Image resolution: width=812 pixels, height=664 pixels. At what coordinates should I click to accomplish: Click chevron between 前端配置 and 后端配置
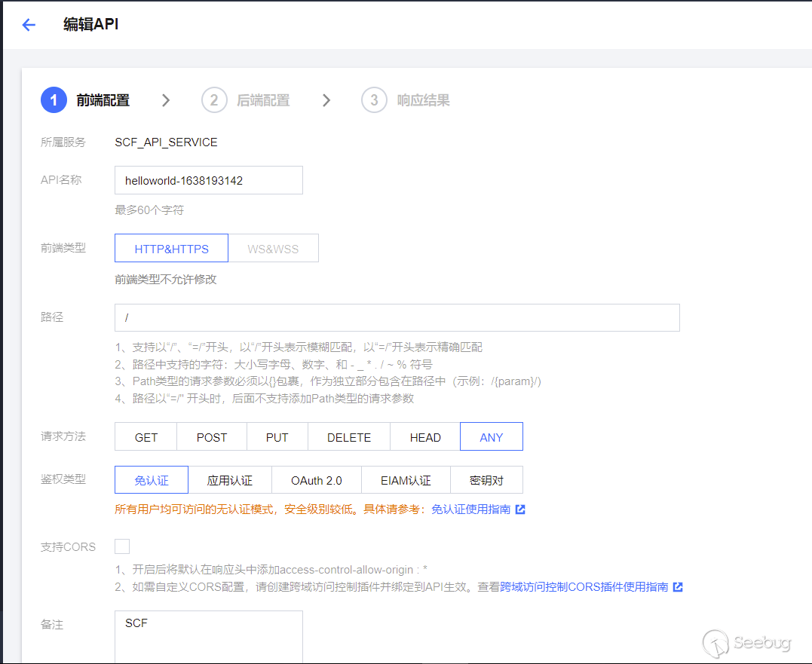pyautogui.click(x=166, y=100)
